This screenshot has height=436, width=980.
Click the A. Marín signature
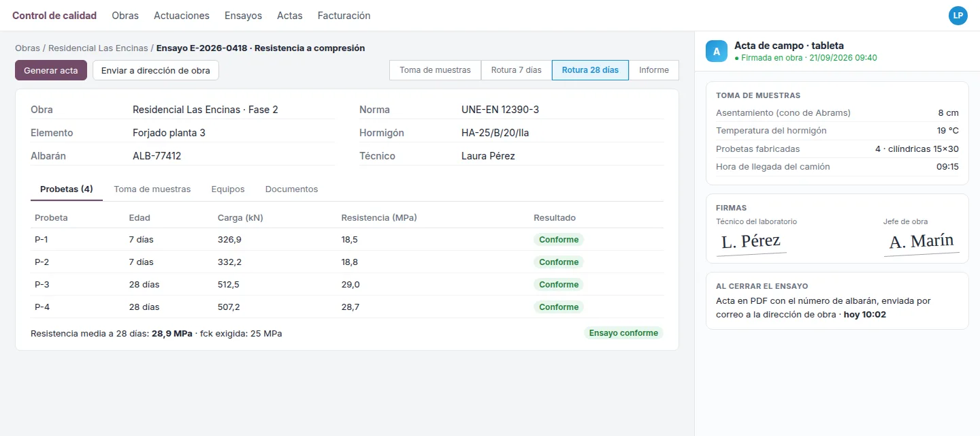pyautogui.click(x=921, y=243)
